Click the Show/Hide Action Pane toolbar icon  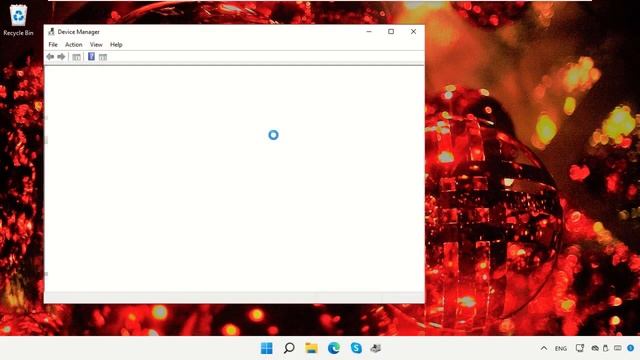tap(103, 57)
